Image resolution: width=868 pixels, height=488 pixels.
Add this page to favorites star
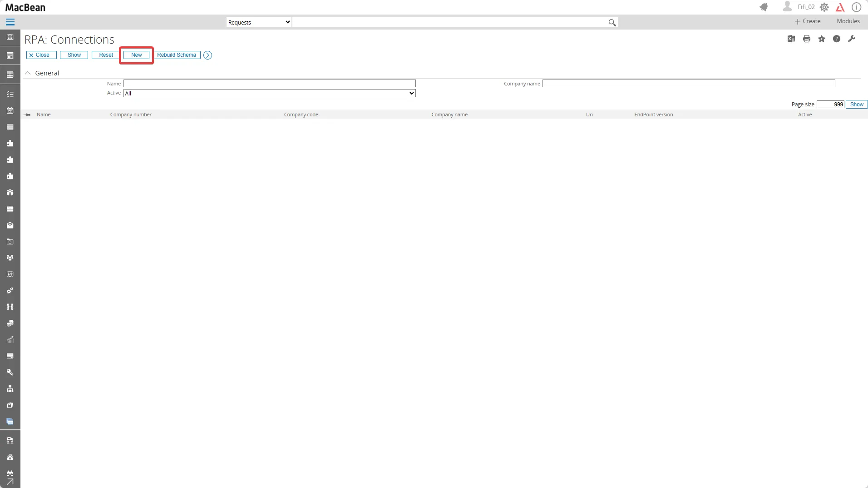pyautogui.click(x=822, y=39)
